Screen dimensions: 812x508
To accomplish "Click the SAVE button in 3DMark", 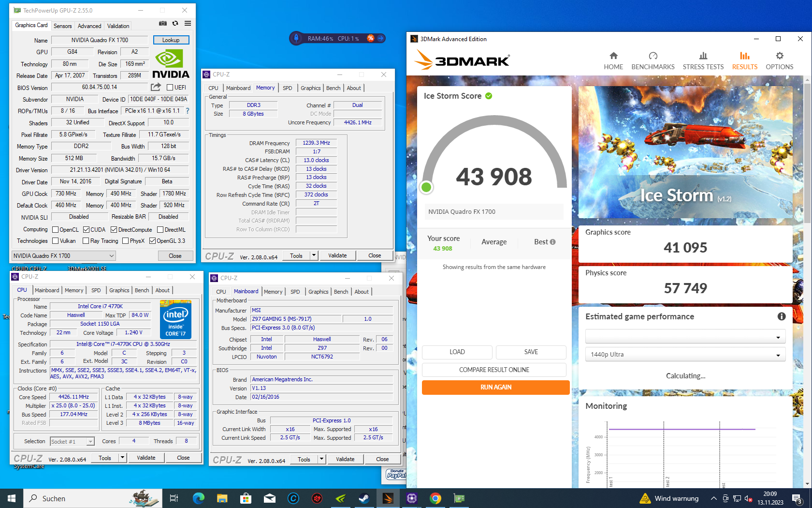I will pyautogui.click(x=531, y=352).
